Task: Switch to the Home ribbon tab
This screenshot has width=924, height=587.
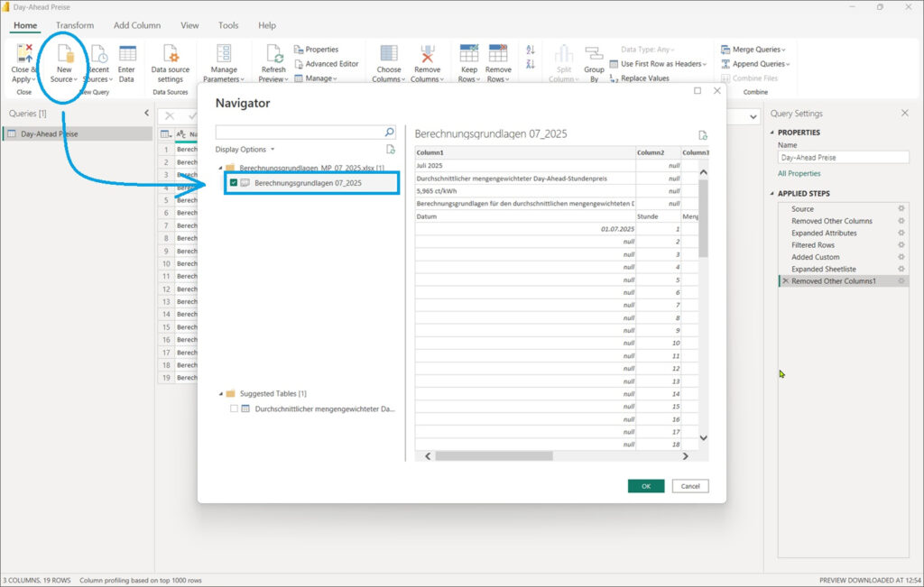Action: coord(25,25)
